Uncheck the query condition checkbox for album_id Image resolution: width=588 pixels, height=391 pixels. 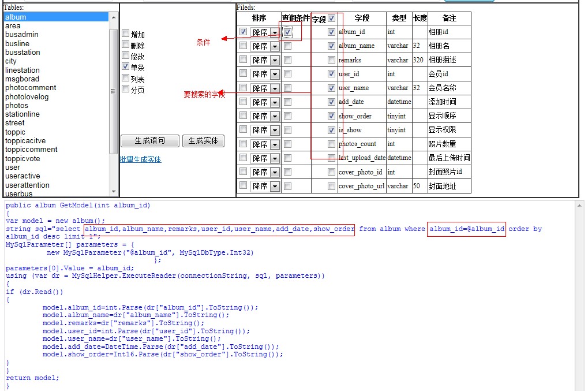[288, 32]
